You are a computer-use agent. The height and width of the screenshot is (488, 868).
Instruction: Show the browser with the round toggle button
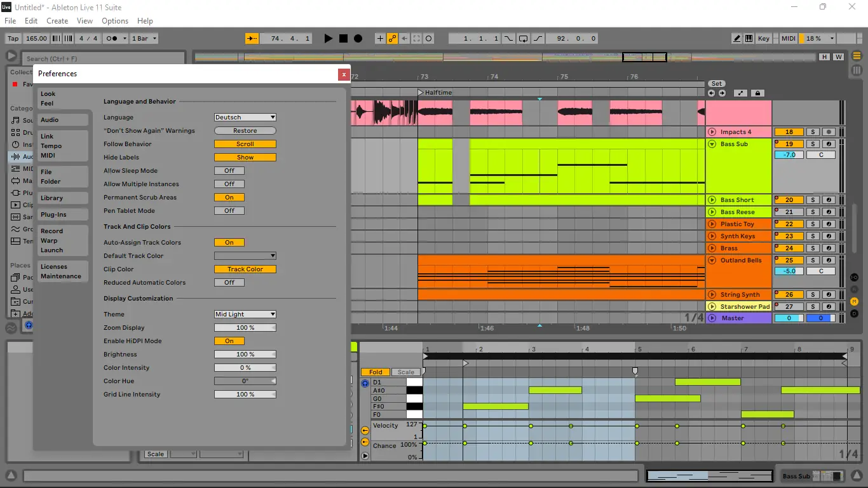pyautogui.click(x=11, y=56)
